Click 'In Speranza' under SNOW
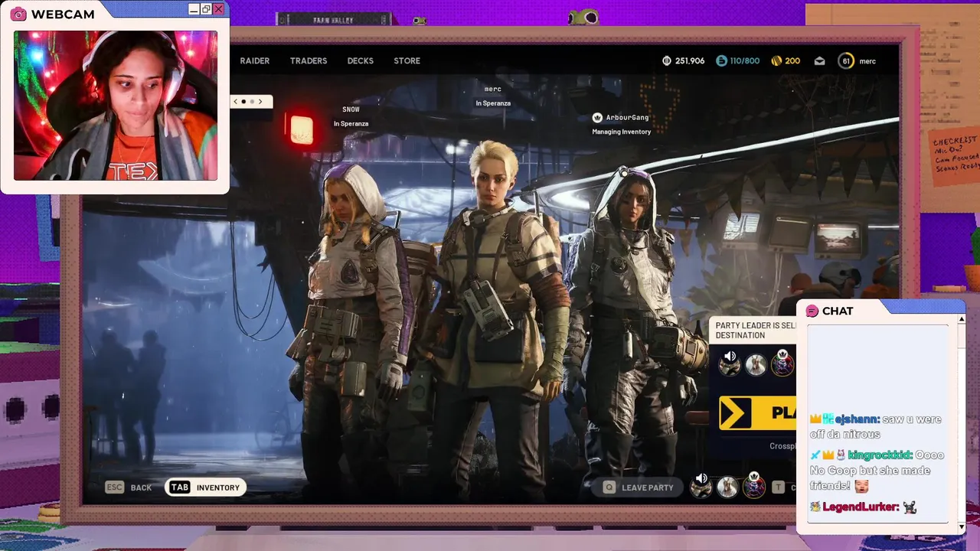The height and width of the screenshot is (551, 980). click(x=351, y=123)
